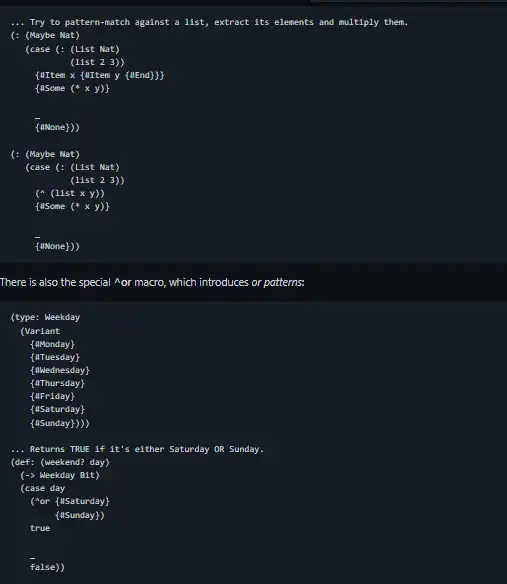Click the {#Thursday} variant entry
Image resolution: width=507 pixels, height=584 pixels.
pos(57,383)
